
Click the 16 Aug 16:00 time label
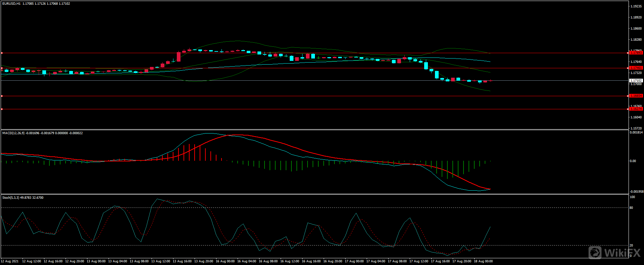coord(311,261)
